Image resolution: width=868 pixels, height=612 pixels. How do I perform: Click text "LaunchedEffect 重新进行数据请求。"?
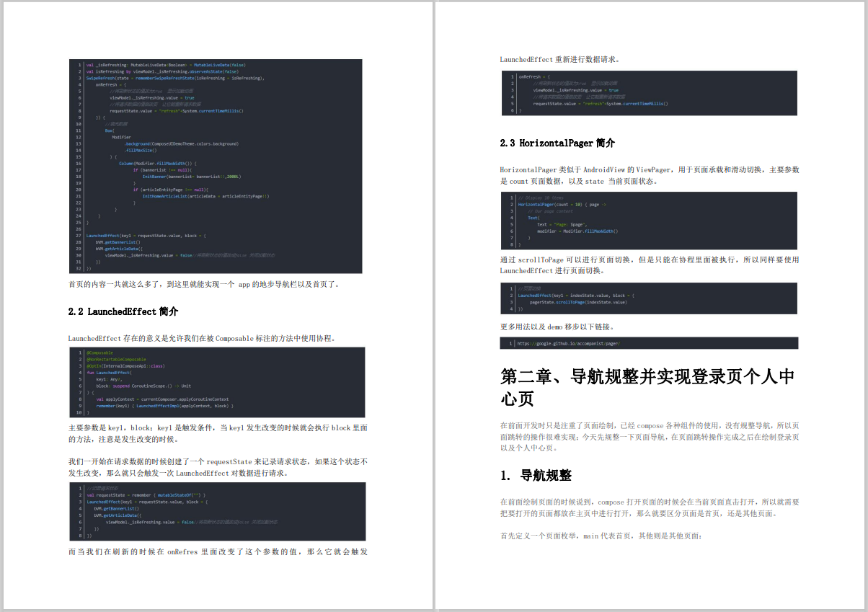tap(560, 59)
